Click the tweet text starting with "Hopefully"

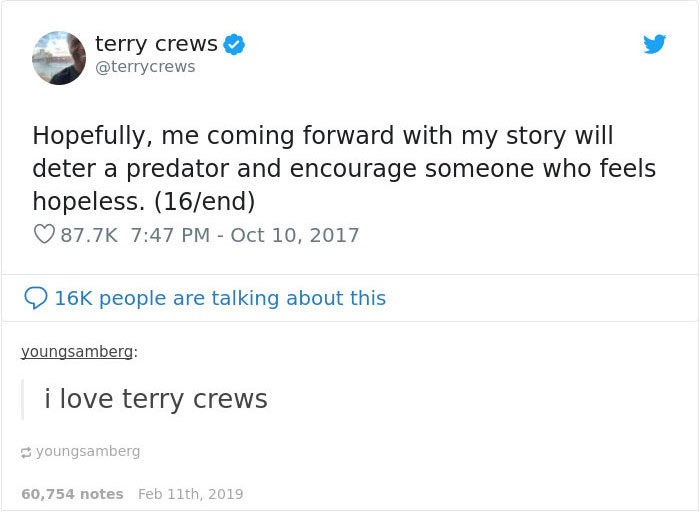(x=322, y=135)
